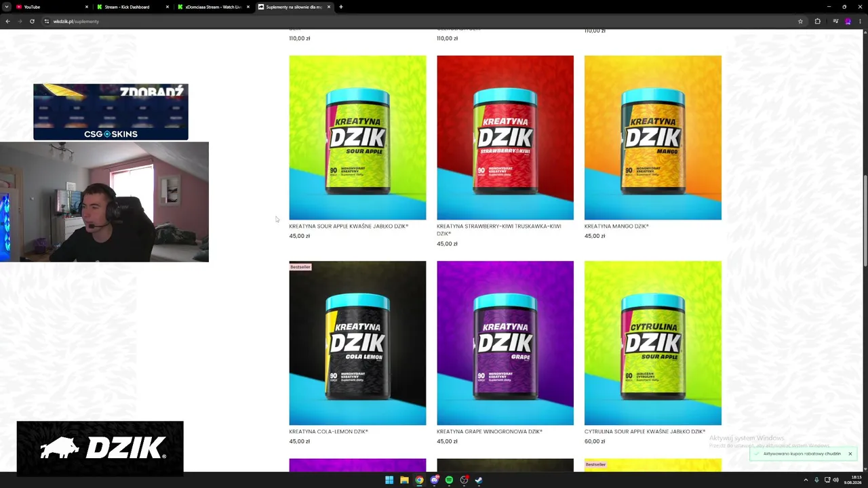Open the Kreatyna Cola Lemon product image
Image resolution: width=868 pixels, height=488 pixels.
click(357, 343)
